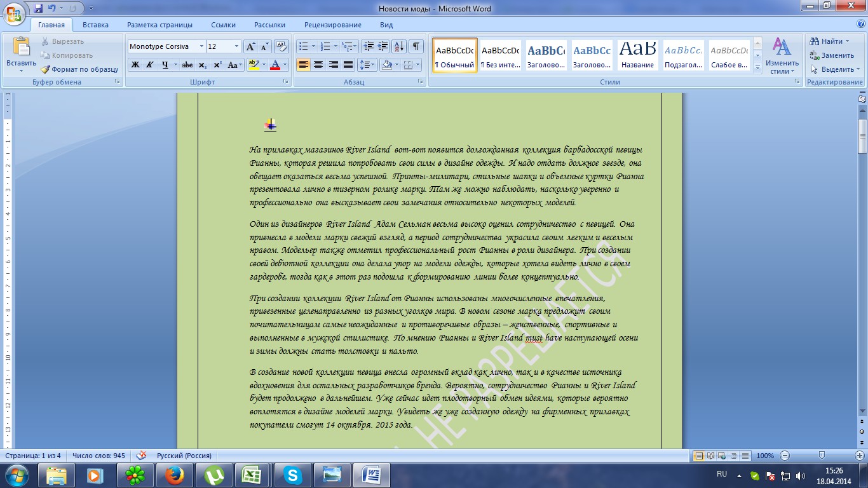Click the spell check status icon
868x488 pixels.
[x=141, y=456]
